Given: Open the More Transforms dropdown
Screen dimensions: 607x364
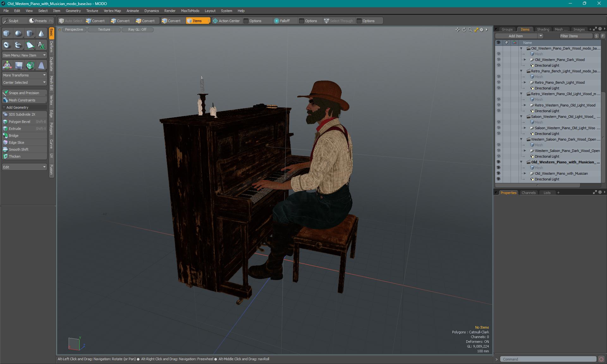Looking at the screenshot, I should tap(24, 75).
